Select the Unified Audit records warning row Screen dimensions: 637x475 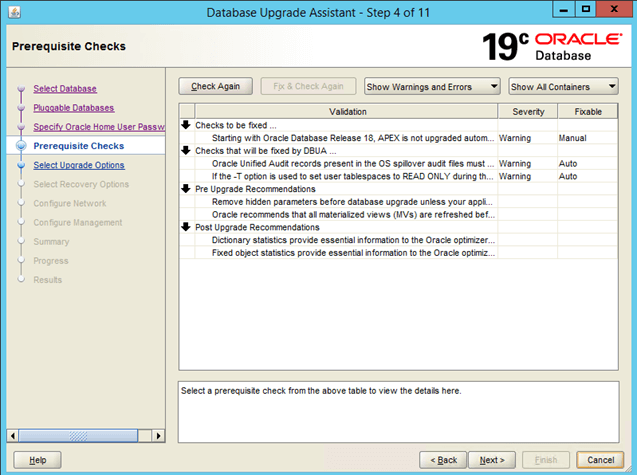pyautogui.click(x=340, y=163)
